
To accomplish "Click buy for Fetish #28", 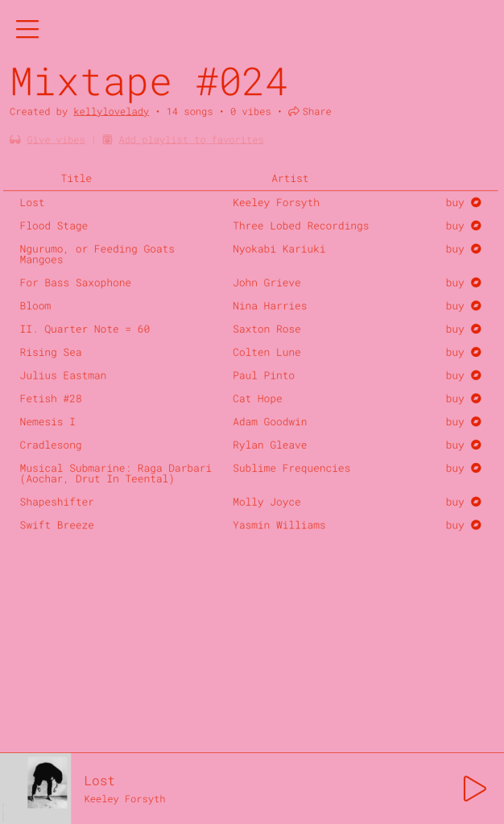I will (x=455, y=399).
